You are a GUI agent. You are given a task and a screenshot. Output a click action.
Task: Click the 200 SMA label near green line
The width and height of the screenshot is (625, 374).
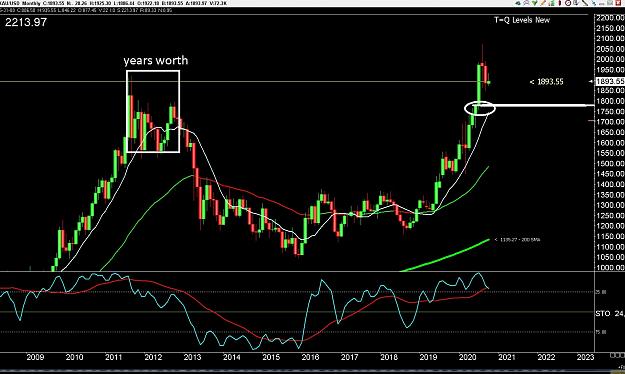(x=517, y=240)
